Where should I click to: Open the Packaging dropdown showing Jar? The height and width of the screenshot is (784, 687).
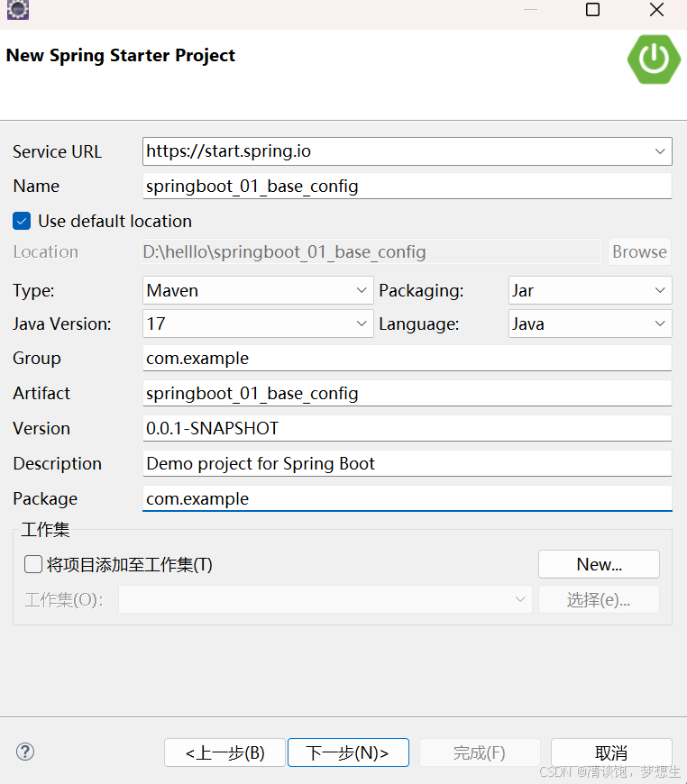(661, 290)
